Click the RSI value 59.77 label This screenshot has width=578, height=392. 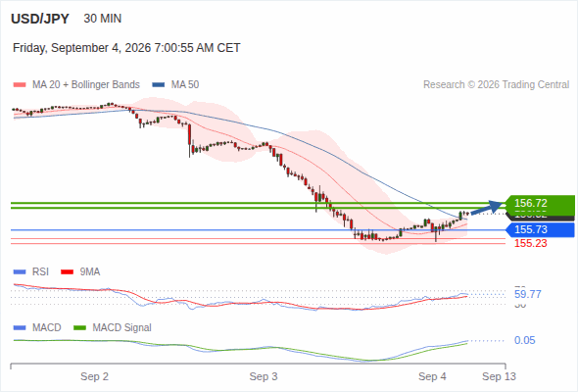click(x=528, y=294)
